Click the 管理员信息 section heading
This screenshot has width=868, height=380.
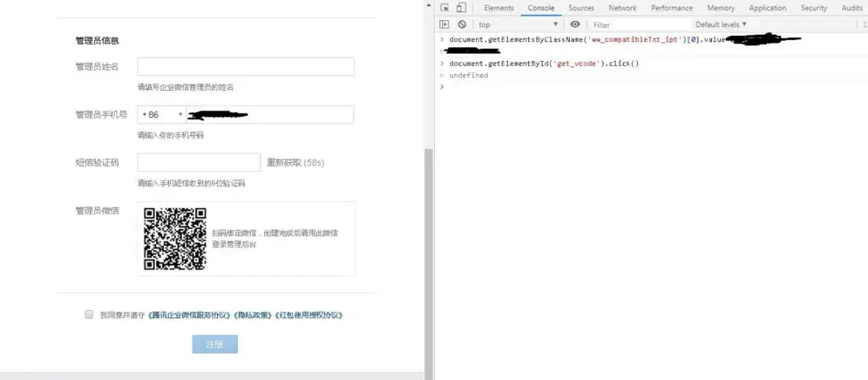coord(97,41)
